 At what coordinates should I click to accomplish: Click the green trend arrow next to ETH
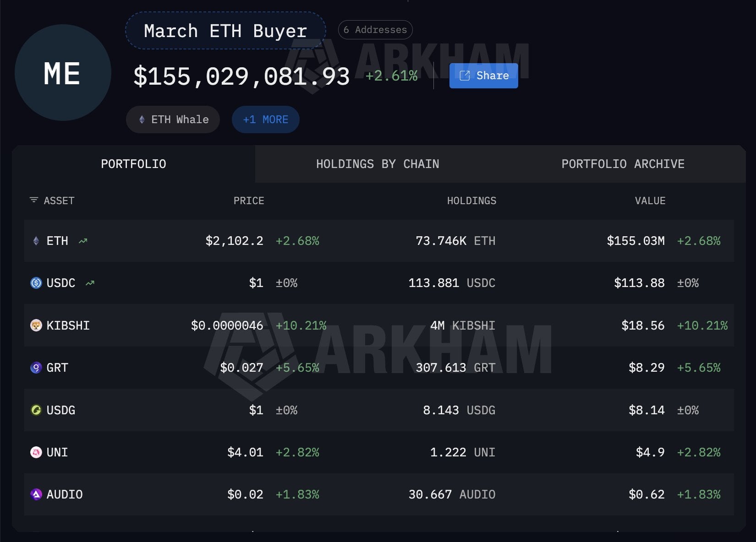pyautogui.click(x=83, y=240)
